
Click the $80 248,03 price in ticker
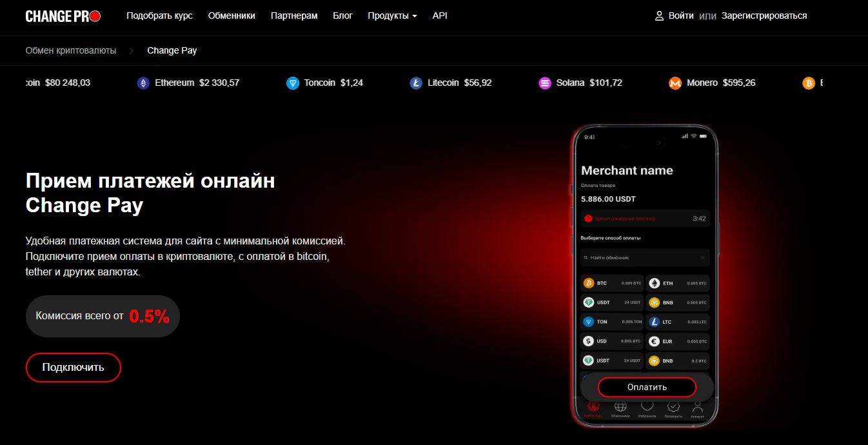point(68,83)
